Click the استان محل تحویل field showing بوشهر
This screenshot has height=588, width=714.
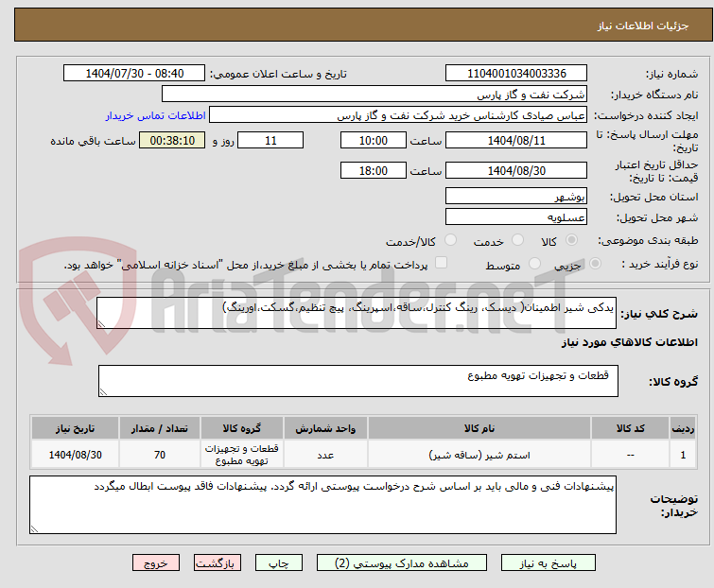(516, 196)
